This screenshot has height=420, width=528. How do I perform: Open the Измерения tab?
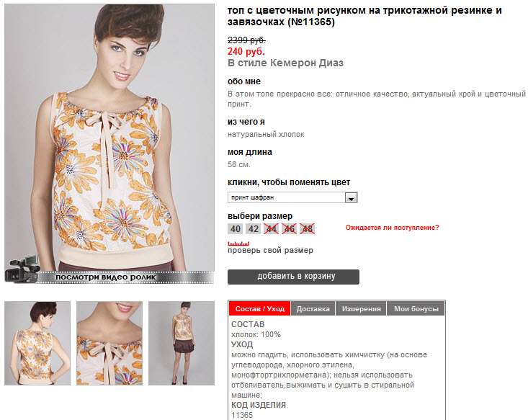362,309
